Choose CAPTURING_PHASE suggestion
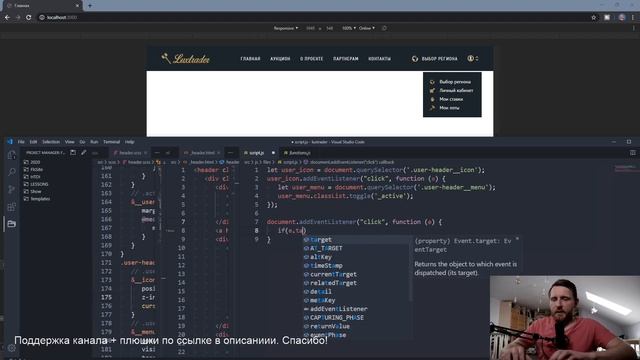The height and width of the screenshot is (360, 640). pyautogui.click(x=356, y=318)
